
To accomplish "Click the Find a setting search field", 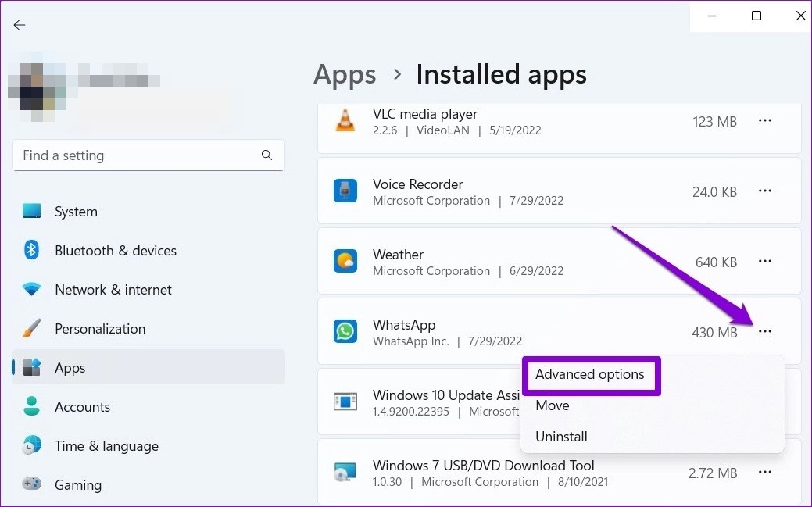I will pos(148,155).
